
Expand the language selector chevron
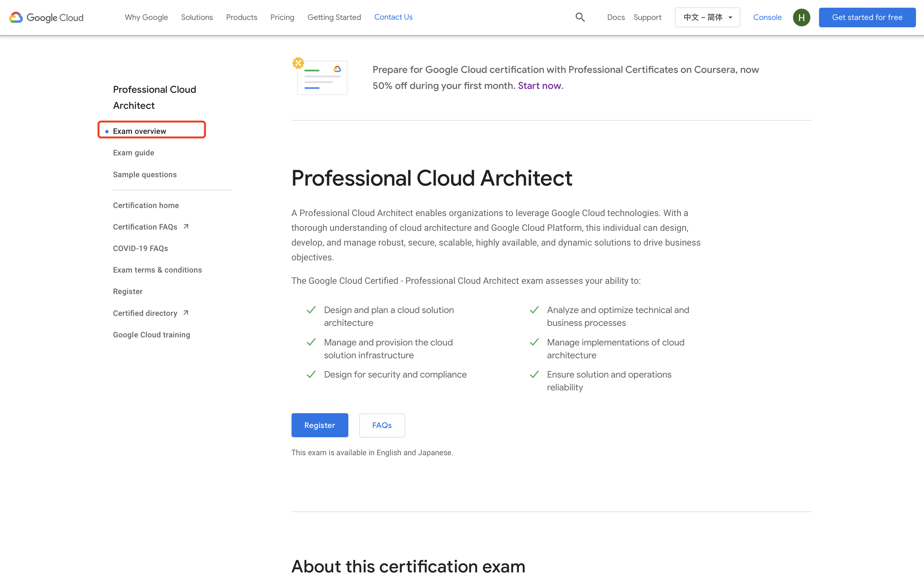(730, 17)
